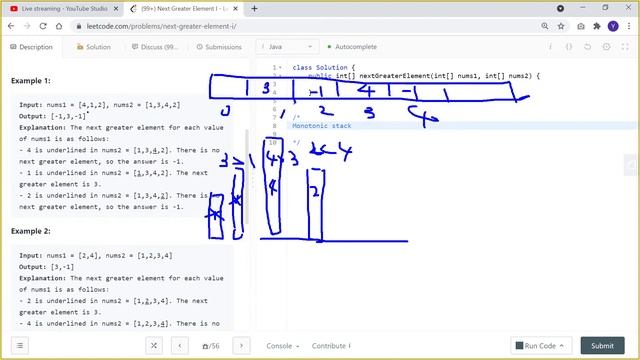The width and height of the screenshot is (640, 360).
Task: Click Example 2 Output: [3,-1] text
Action: (x=47, y=267)
